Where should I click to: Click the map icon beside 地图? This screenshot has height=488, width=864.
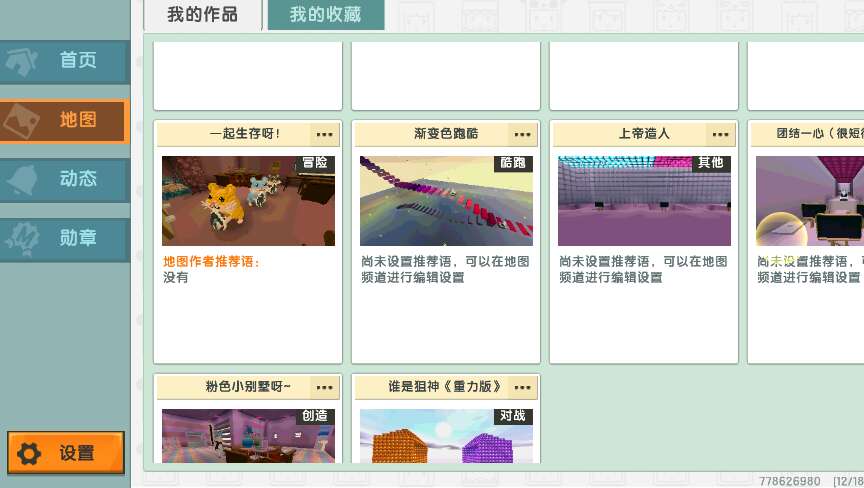click(21, 121)
